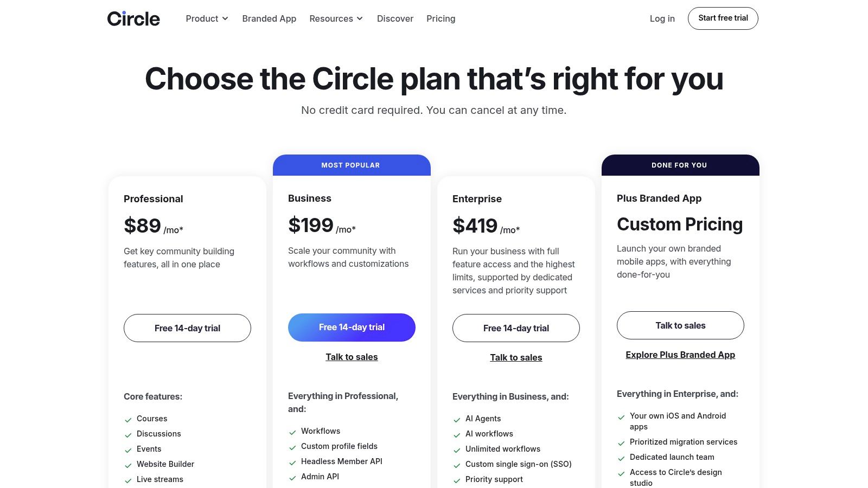Click the checkmark next to Workflows
The height and width of the screenshot is (488, 868).
pos(293,432)
